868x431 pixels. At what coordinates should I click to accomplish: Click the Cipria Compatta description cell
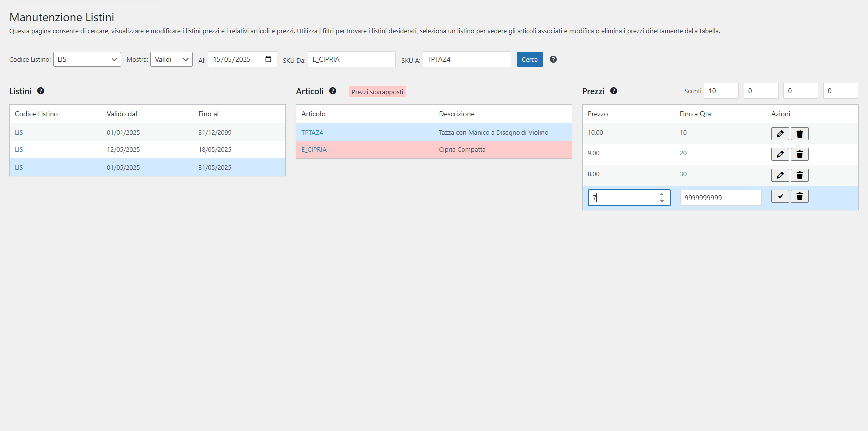(462, 149)
